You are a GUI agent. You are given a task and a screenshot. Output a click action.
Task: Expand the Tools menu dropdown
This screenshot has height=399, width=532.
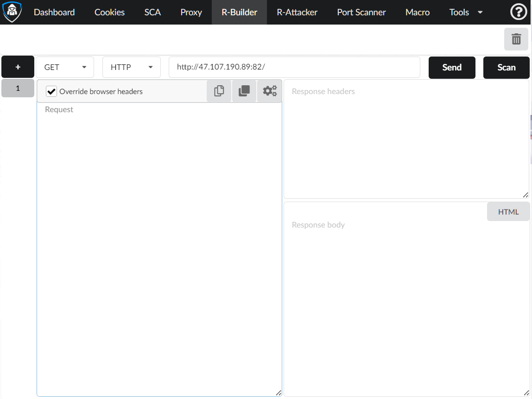pyautogui.click(x=466, y=13)
